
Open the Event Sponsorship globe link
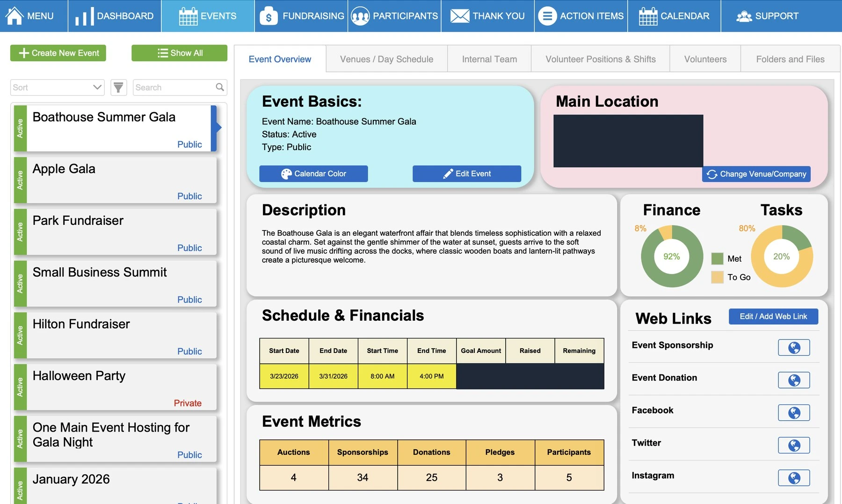(794, 347)
